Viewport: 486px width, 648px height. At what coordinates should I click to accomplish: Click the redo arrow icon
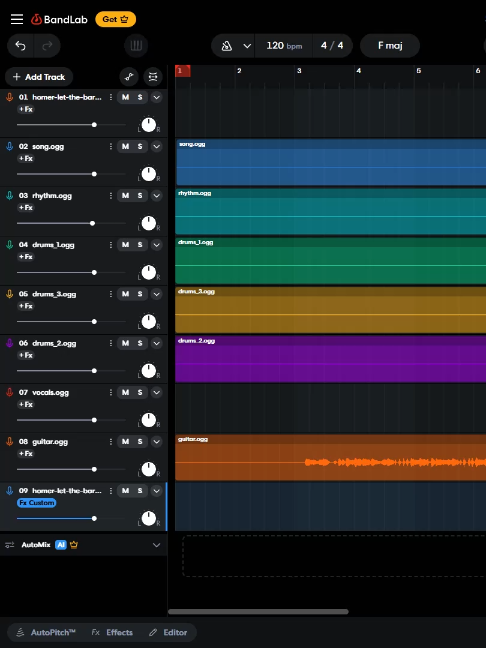pyautogui.click(x=47, y=45)
